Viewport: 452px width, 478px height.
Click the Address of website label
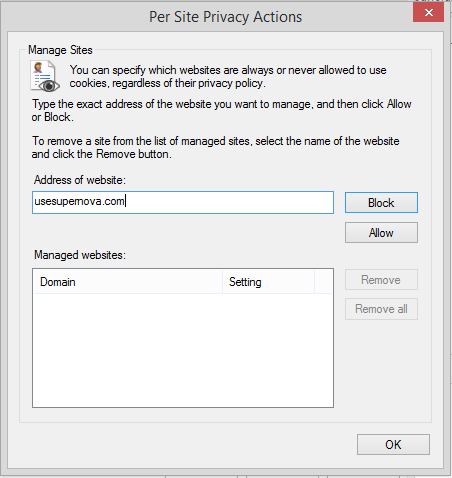click(x=80, y=180)
